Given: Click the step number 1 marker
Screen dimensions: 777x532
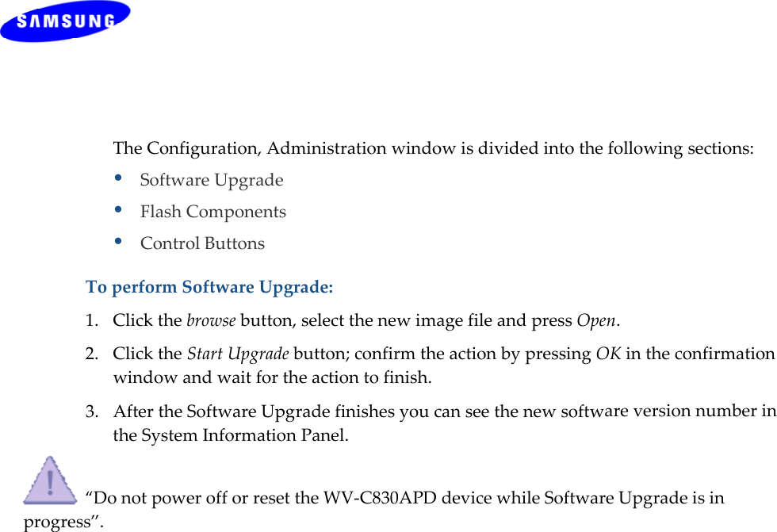Looking at the screenshot, I should pyautogui.click(x=93, y=321).
